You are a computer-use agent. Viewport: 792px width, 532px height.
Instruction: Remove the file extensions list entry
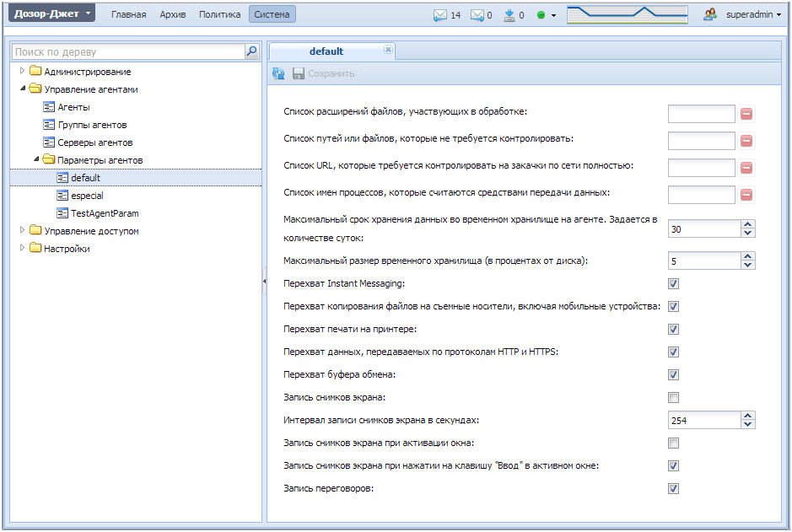point(746,114)
